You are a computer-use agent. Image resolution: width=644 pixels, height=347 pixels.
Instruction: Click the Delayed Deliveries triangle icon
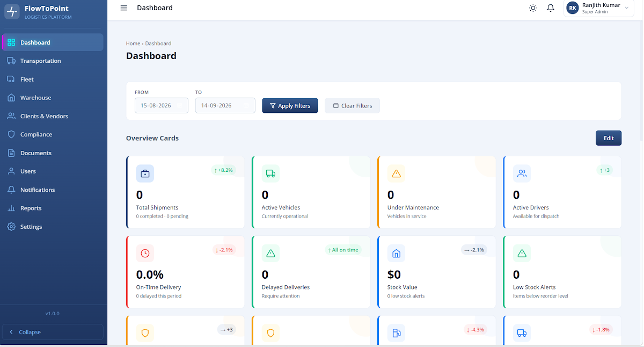coord(270,253)
